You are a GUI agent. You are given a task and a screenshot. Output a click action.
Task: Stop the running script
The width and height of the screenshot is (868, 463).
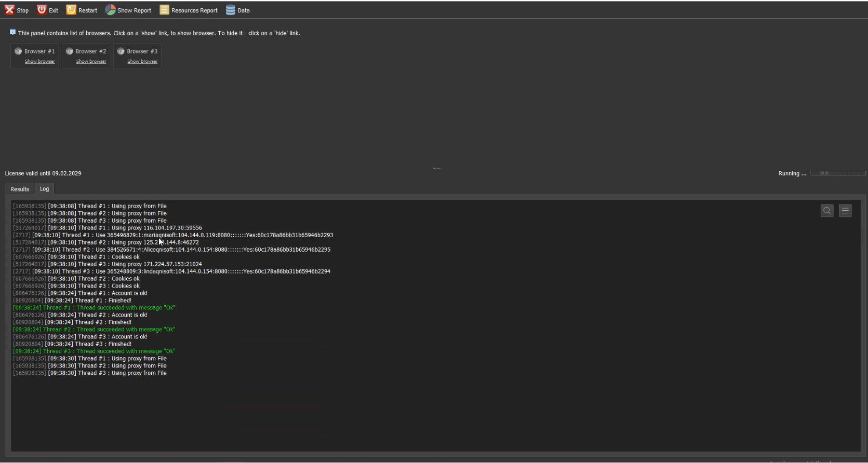[x=17, y=10]
